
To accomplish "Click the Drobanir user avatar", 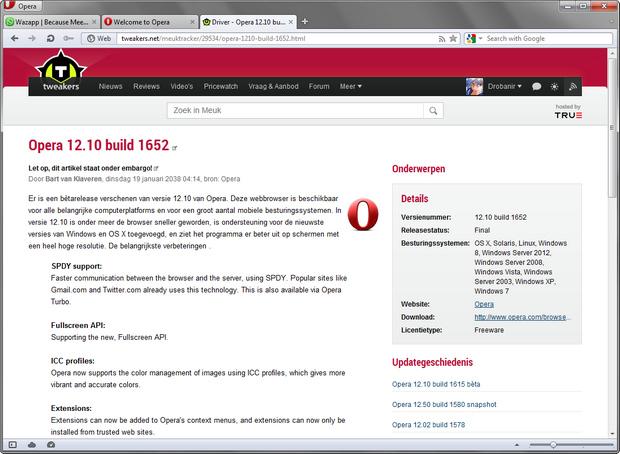I will click(x=474, y=86).
